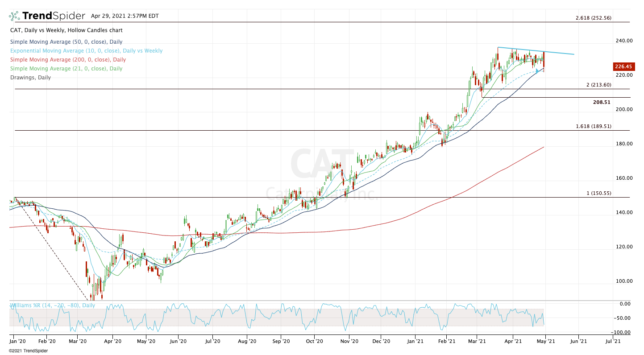The height and width of the screenshot is (355, 644).
Task: Select the 1 (150.55) Fibonacci level label
Action: click(x=598, y=194)
